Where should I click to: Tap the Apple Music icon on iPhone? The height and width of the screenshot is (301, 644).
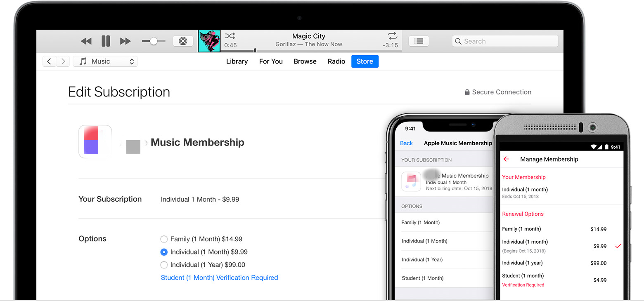411,181
